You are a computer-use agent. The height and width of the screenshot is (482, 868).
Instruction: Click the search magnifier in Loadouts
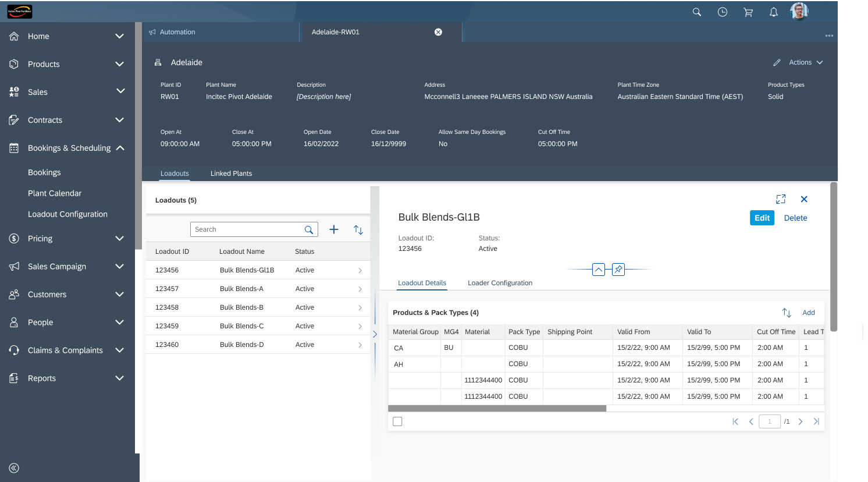pos(309,229)
